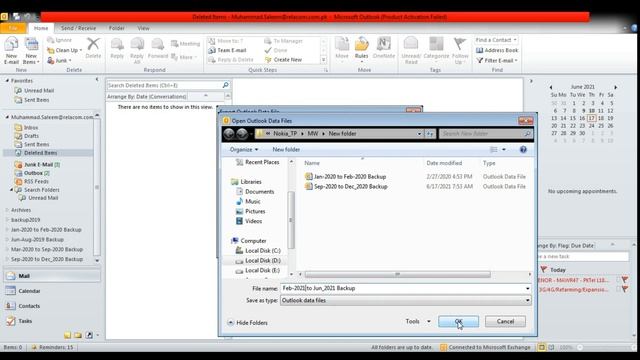The width and height of the screenshot is (640, 360).
Task: Open the Filter E-mail dropdown
Action: tap(497, 60)
